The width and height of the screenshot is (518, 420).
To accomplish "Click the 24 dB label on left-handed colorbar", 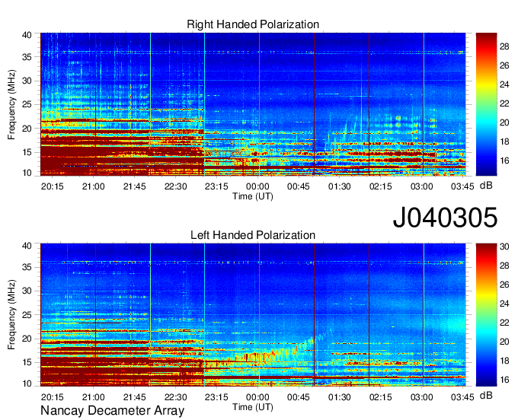I will 504,304.
